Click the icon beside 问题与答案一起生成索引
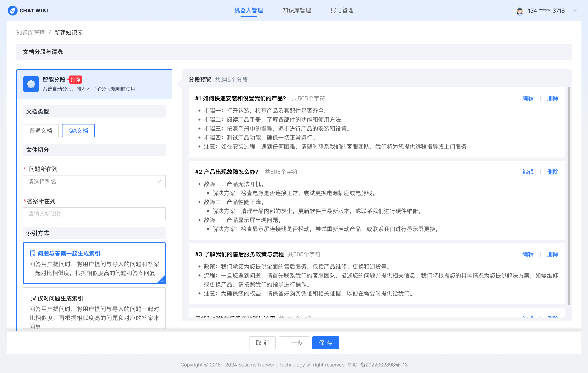588x373 pixels. [32, 253]
